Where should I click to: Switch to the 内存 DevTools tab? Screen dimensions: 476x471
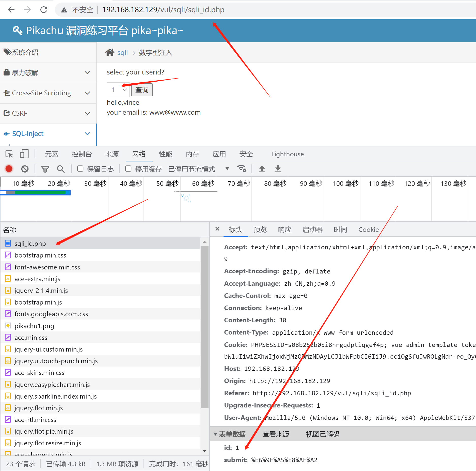click(x=193, y=154)
